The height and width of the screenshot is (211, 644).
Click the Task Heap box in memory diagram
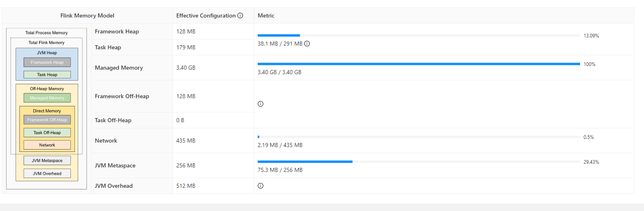(47, 75)
